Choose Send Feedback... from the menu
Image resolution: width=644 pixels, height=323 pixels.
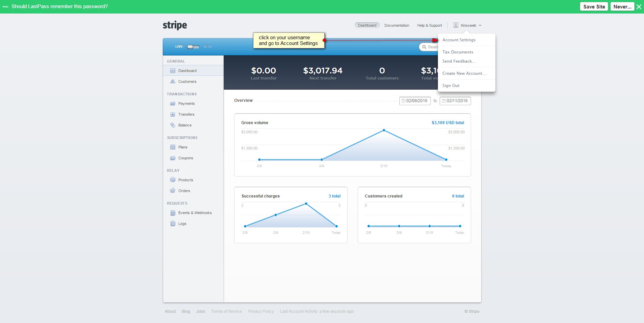459,61
